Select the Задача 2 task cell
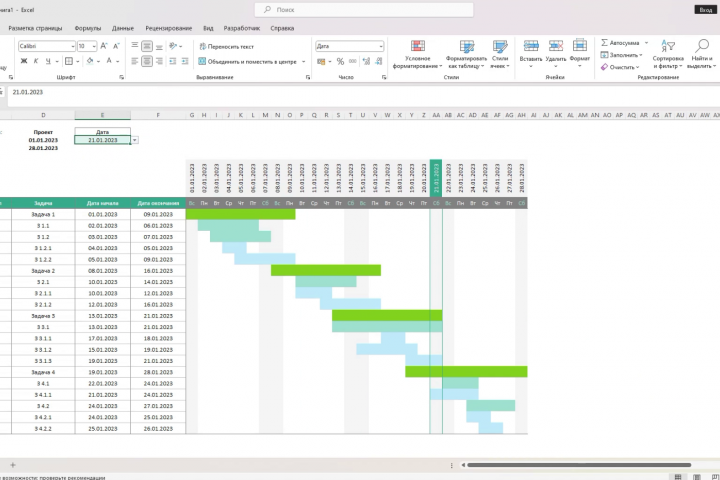The height and width of the screenshot is (480, 720). click(43, 271)
